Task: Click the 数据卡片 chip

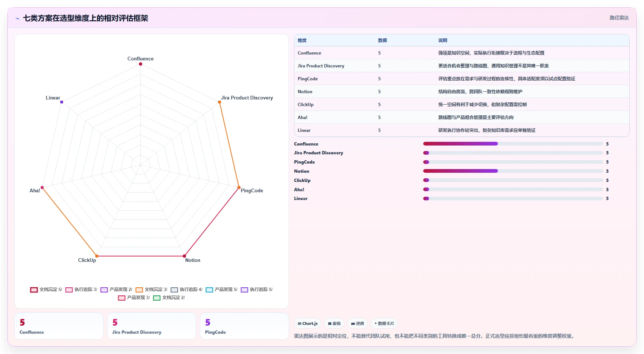Action: click(x=384, y=323)
